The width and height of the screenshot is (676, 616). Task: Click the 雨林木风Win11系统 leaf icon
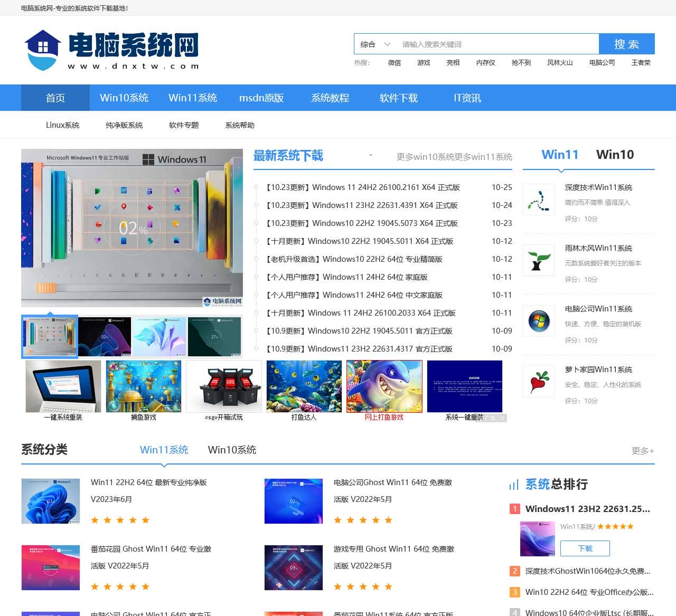tap(538, 260)
